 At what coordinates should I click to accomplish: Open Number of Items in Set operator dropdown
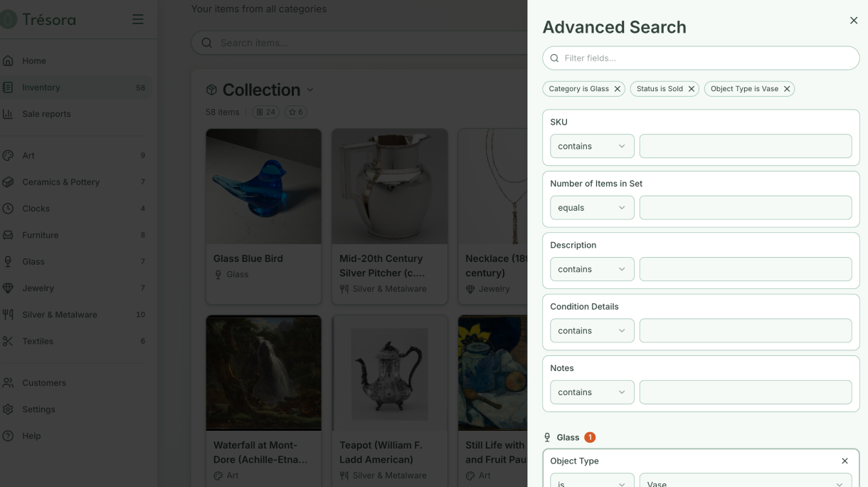click(x=592, y=208)
